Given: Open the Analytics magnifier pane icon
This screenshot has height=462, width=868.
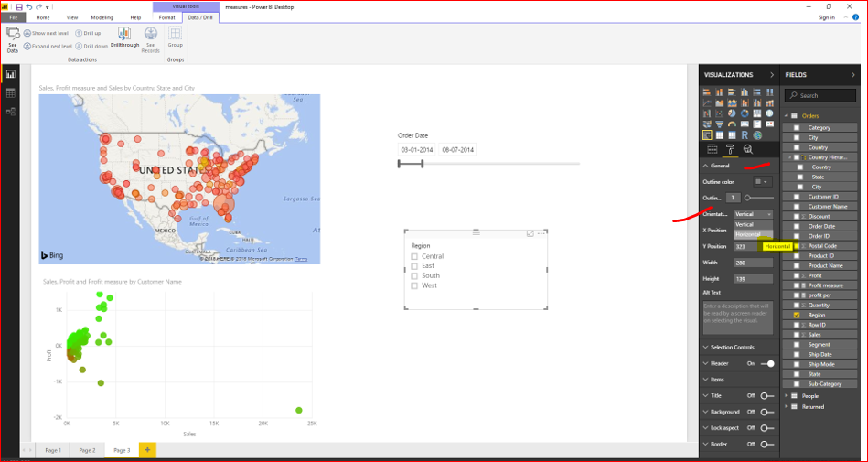Looking at the screenshot, I should [748, 149].
